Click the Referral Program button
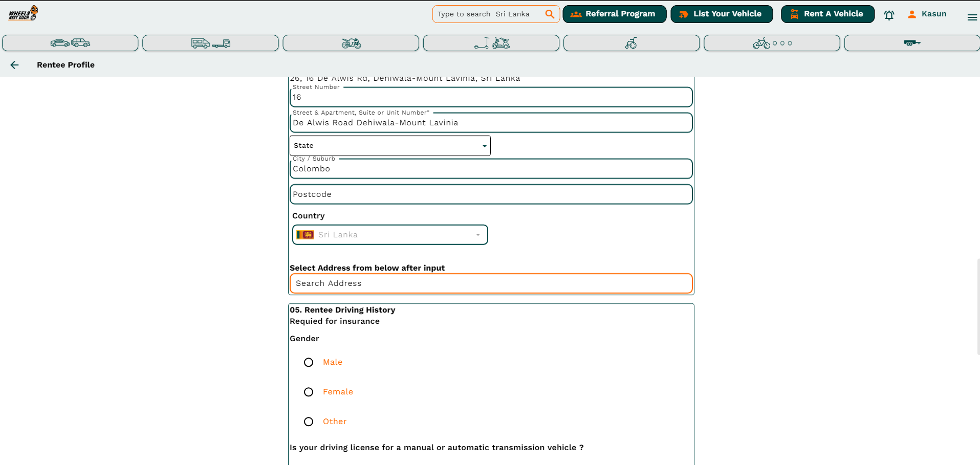980x465 pixels. (614, 14)
